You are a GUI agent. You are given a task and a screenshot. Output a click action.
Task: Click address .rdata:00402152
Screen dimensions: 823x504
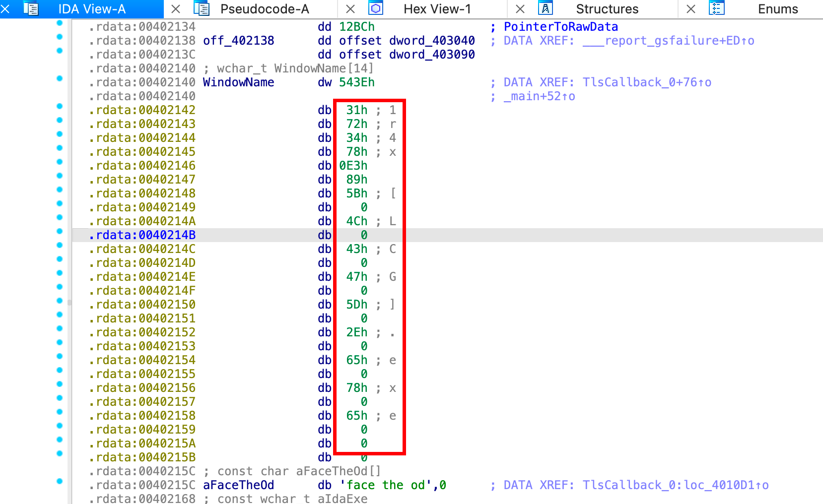(x=142, y=332)
